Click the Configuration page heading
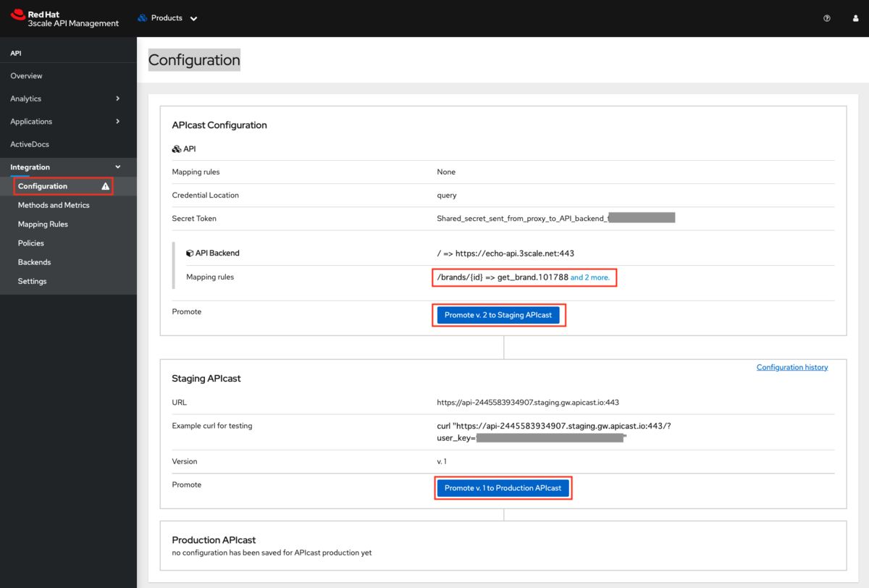 pos(194,60)
